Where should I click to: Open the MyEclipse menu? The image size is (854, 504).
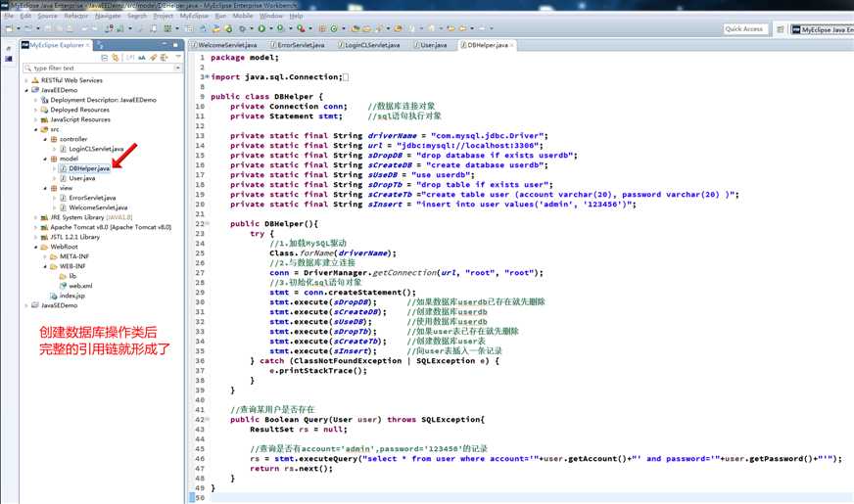coord(194,16)
